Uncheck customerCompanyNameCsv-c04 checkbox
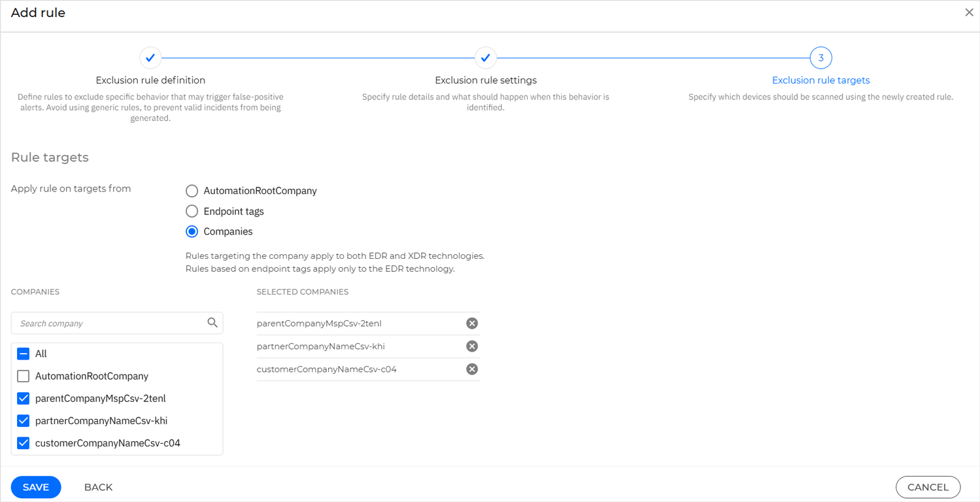This screenshot has height=502, width=980. (x=24, y=443)
